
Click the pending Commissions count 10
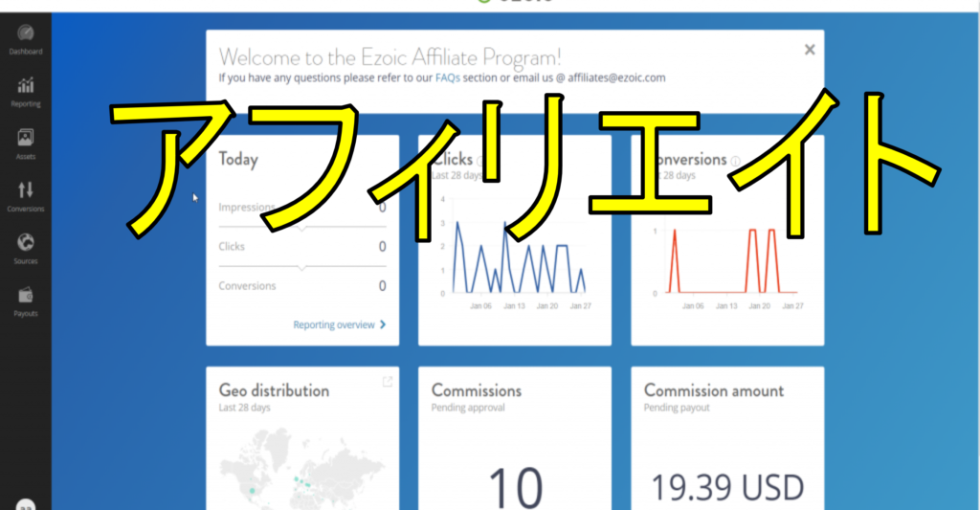[x=515, y=487]
